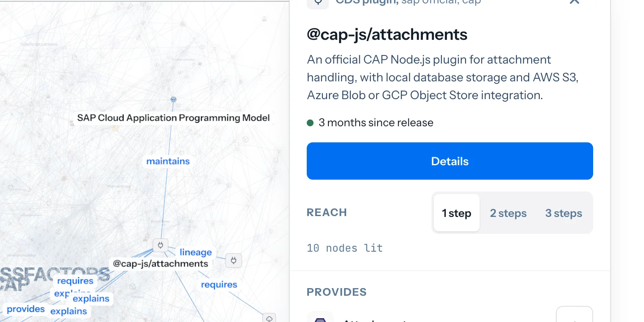Click the "provides" edge label
Viewport: 644px width, 322px height.
[26, 309]
